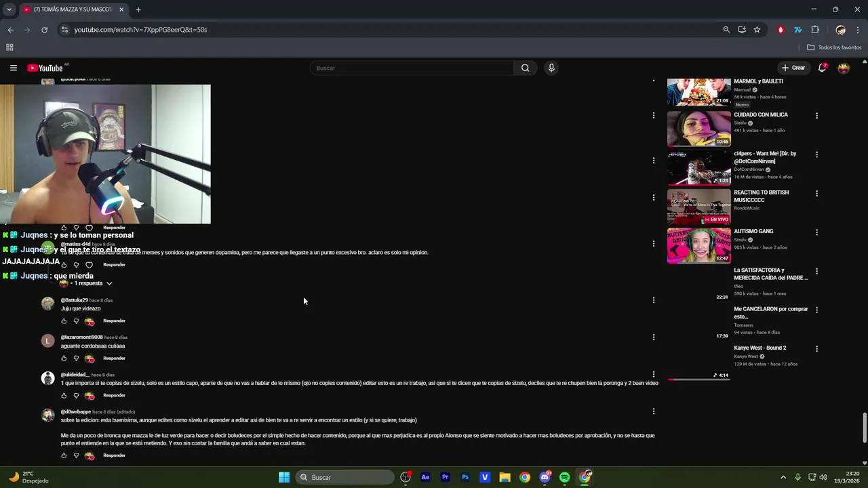Open Premiere Pro from the taskbar
This screenshot has width=868, height=488.
(445, 477)
